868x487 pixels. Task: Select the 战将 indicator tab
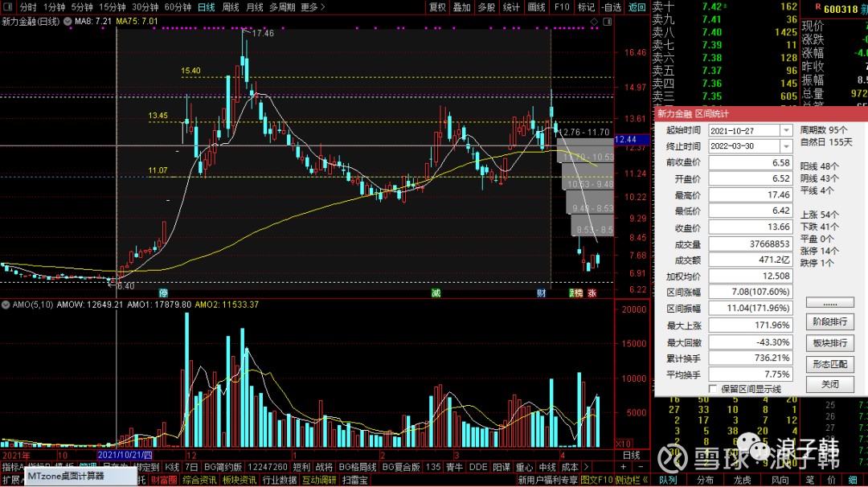click(x=324, y=468)
